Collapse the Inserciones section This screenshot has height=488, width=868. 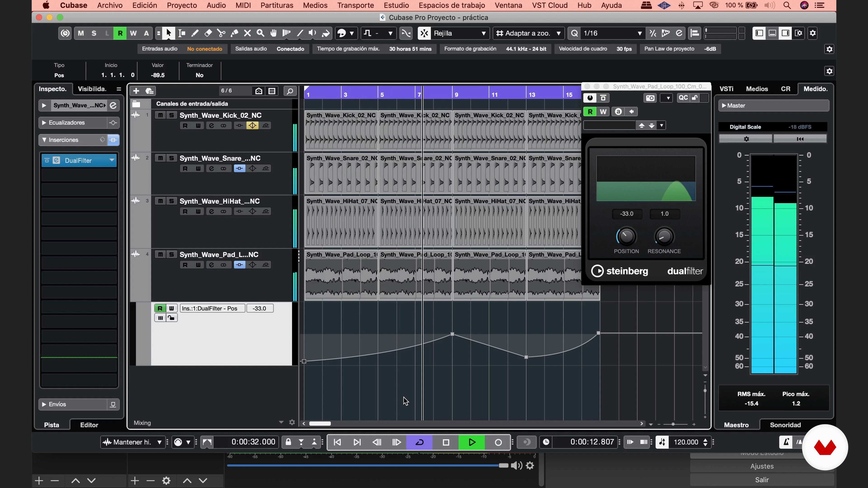(44, 140)
